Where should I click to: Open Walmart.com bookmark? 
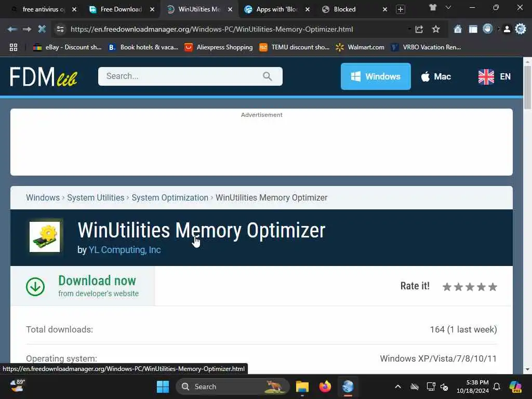360,47
